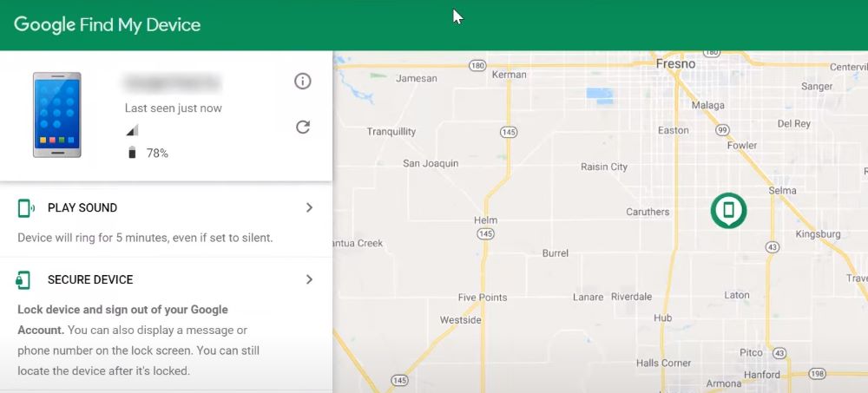Refresh the device location
Image resolution: width=868 pixels, height=393 pixels.
tap(302, 128)
